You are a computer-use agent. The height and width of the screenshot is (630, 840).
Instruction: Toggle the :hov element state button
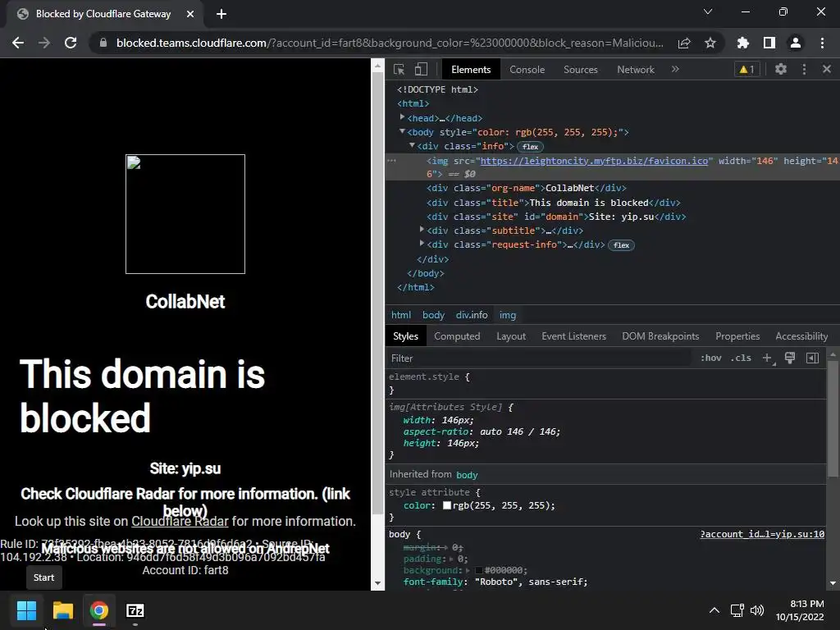click(x=711, y=358)
